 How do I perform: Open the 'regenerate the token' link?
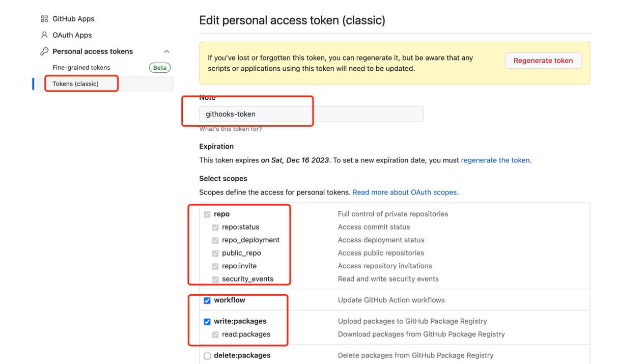click(x=495, y=160)
